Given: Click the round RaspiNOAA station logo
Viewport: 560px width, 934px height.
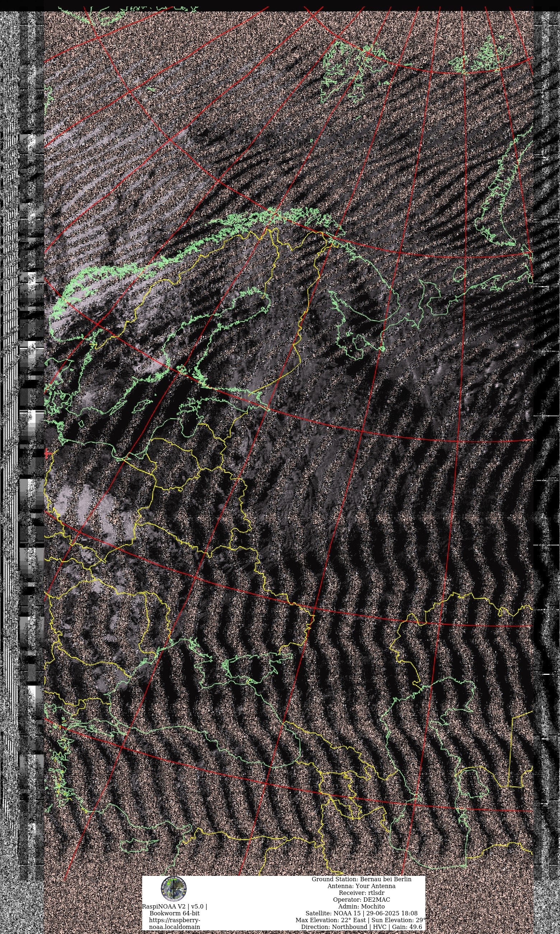Looking at the screenshot, I should tap(174, 889).
